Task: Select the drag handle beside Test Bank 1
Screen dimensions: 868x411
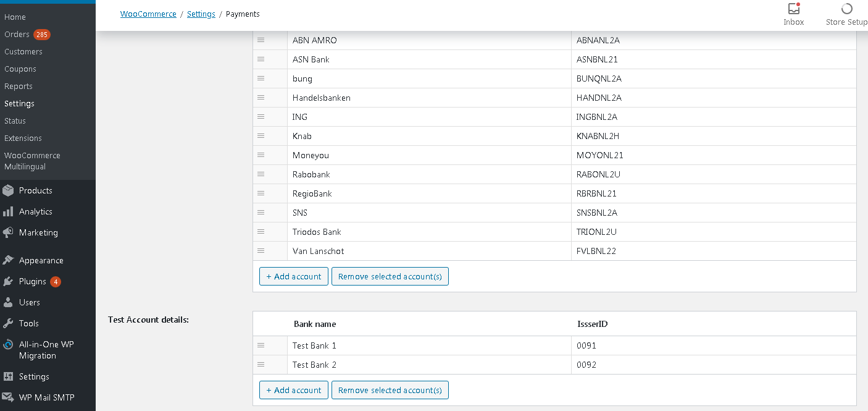Action: coord(261,345)
